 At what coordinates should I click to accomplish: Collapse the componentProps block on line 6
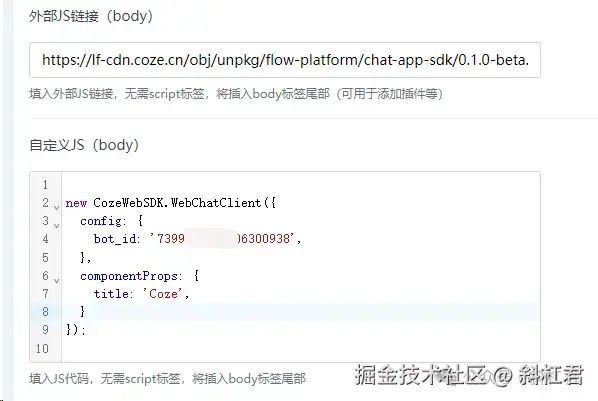point(56,280)
